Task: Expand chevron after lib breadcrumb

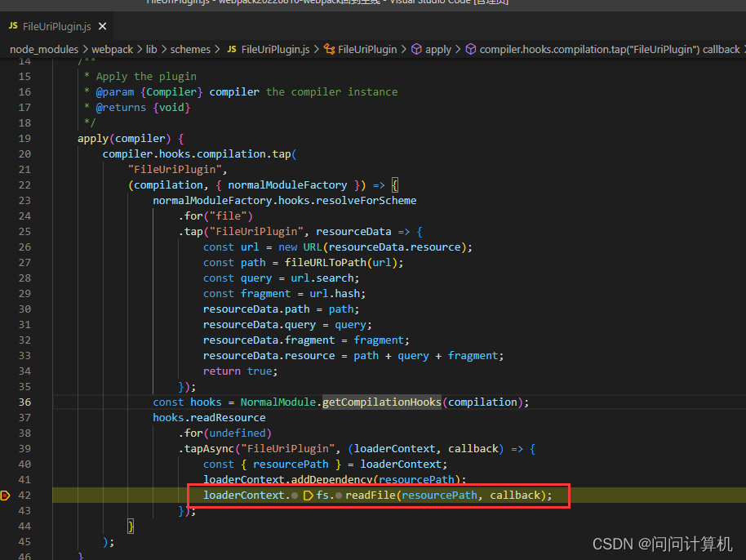Action: tap(164, 50)
